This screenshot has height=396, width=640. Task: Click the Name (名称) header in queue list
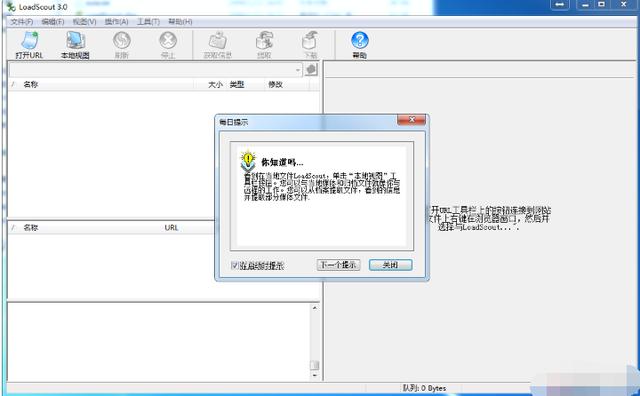tap(31, 227)
